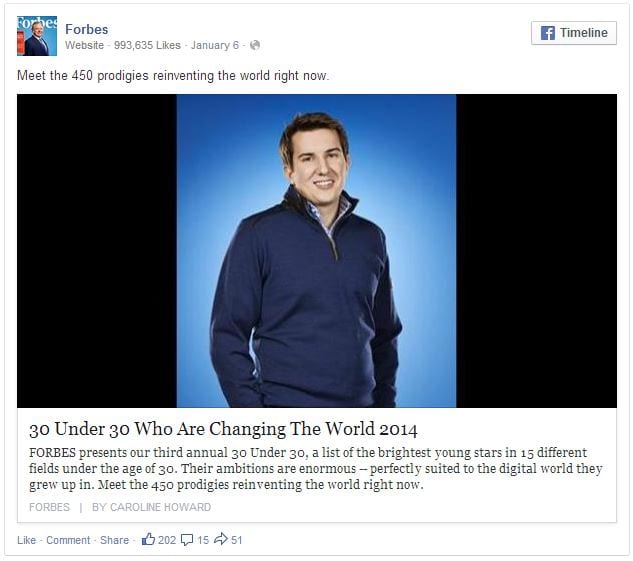The width and height of the screenshot is (633, 561).
Task: Click the FORBES source label under article
Action: (x=49, y=507)
